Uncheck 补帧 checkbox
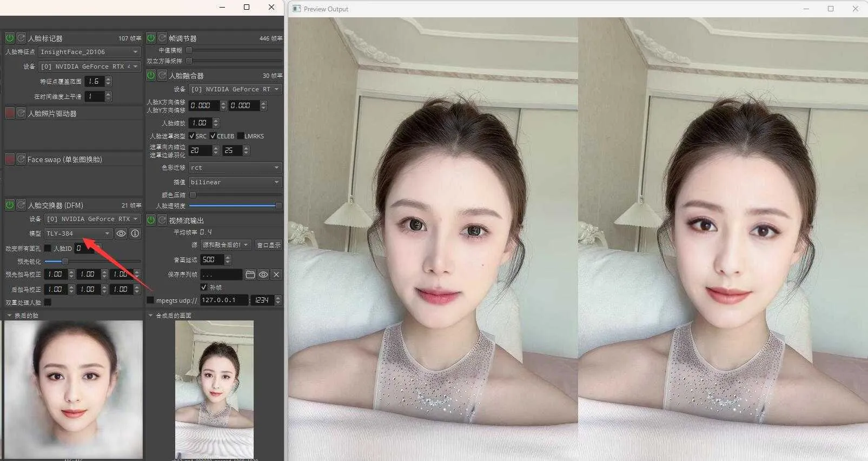Viewport: 868px width, 461px height. click(204, 287)
